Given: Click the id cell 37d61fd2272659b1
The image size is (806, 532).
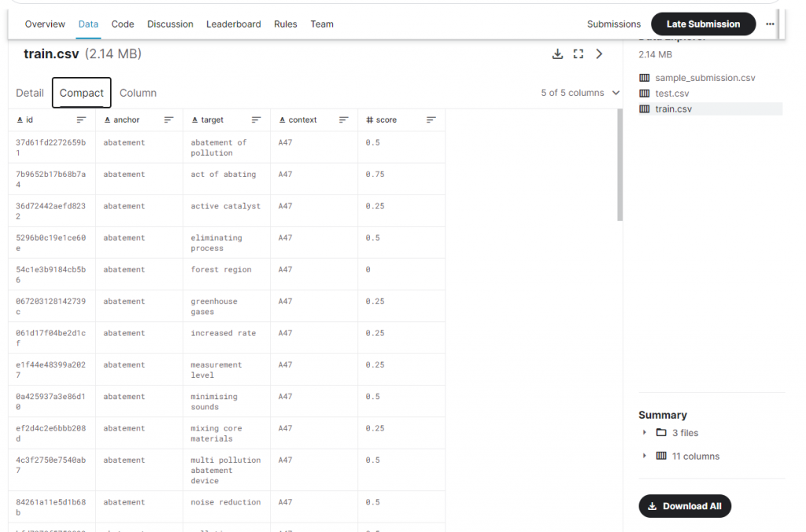Looking at the screenshot, I should 52,147.
